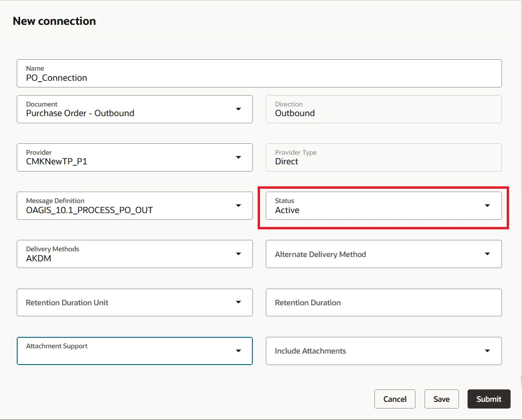Screen dimensions: 522x420
Task: Open the Delivery Methods dropdown arrow
Action: tap(238, 254)
